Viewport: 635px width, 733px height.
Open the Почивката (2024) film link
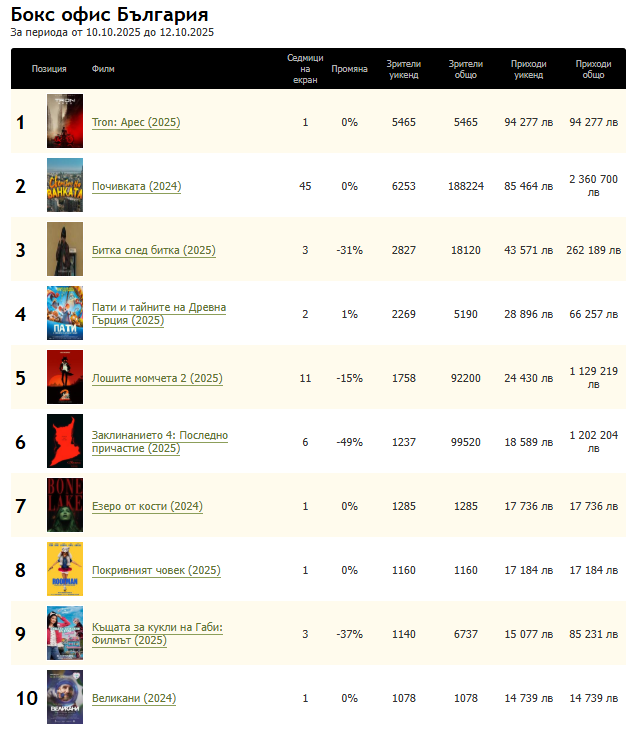tap(136, 186)
